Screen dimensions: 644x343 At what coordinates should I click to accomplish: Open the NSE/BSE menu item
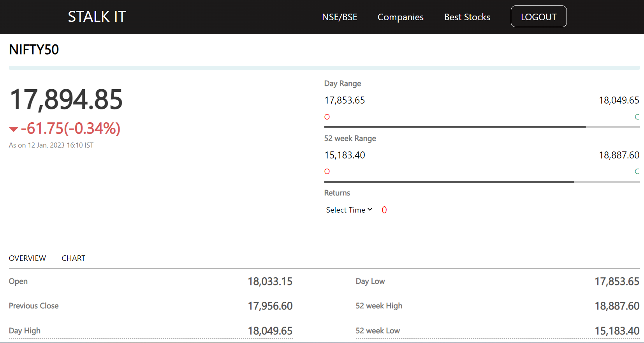[x=340, y=17]
